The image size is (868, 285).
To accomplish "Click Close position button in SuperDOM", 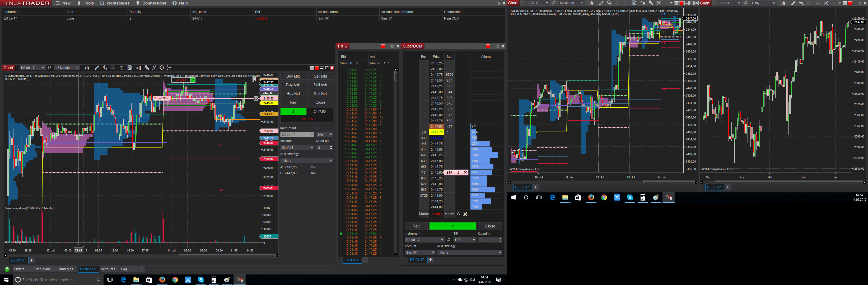I will tap(490, 226).
